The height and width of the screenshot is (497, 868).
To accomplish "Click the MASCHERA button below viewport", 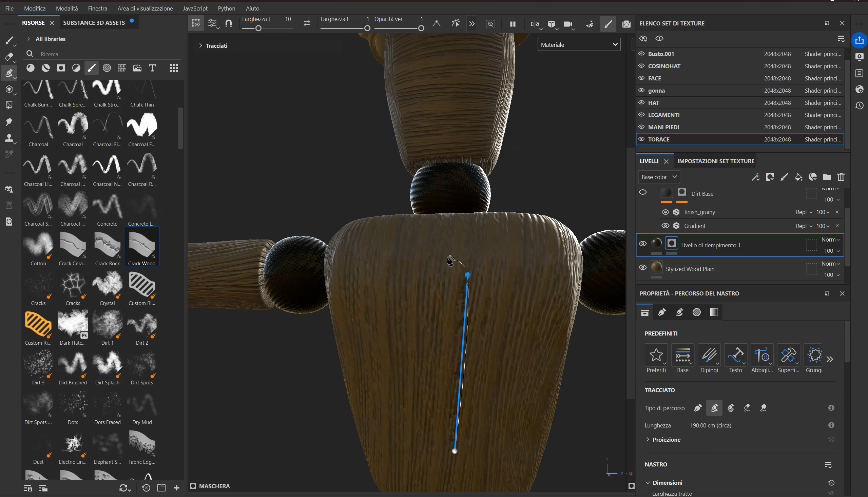I will click(210, 486).
